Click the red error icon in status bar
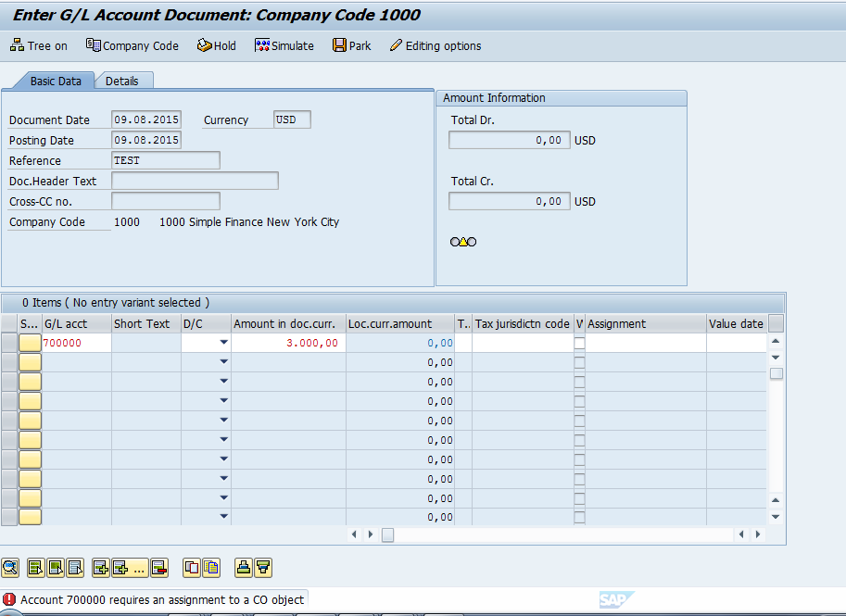This screenshot has height=616, width=846. tap(9, 599)
